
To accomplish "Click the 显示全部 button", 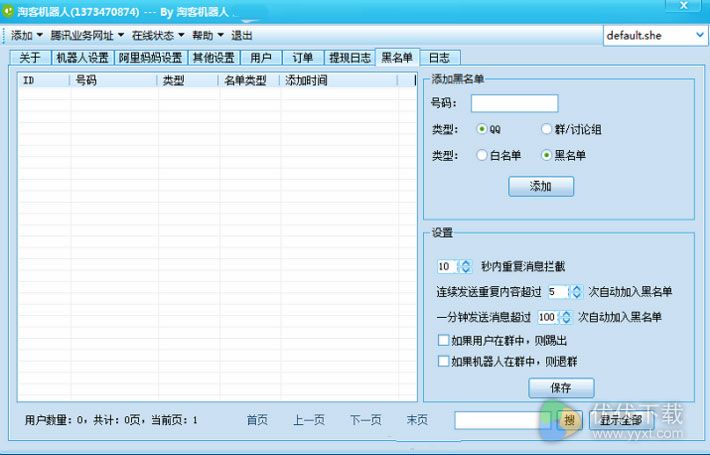I will (621, 421).
